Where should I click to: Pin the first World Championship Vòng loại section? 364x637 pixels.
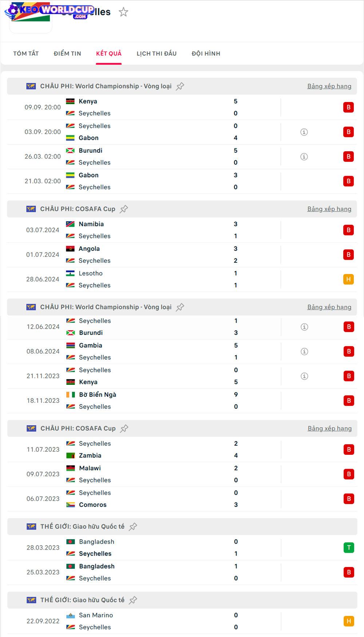point(180,86)
